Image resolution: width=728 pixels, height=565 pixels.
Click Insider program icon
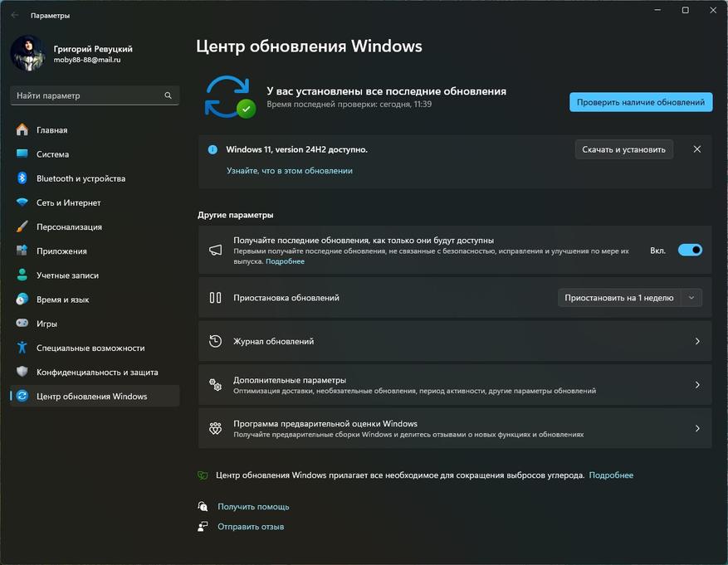216,428
